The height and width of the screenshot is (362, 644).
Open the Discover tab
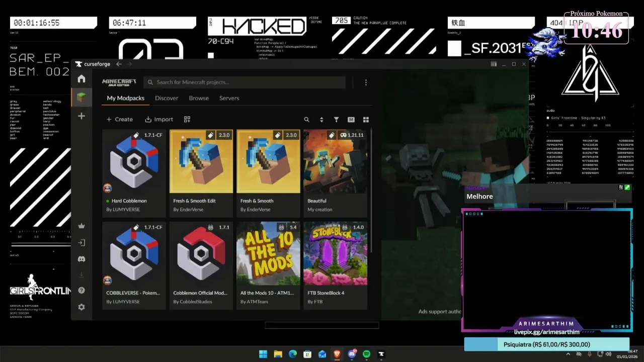point(167,98)
